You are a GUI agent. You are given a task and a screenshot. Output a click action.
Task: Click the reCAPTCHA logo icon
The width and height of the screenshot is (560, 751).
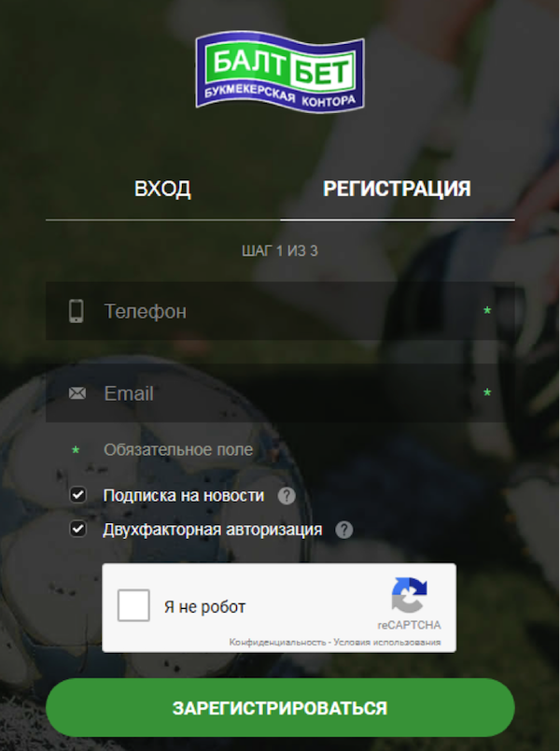pos(409,595)
